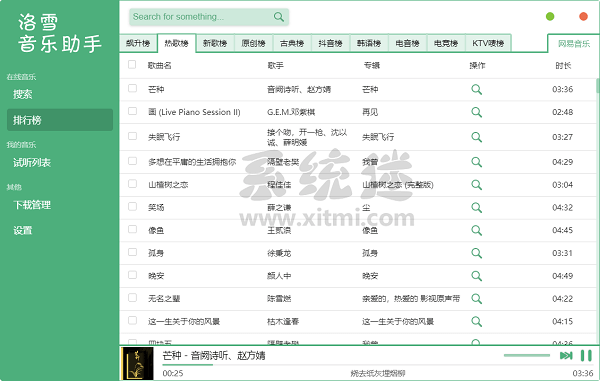
Task: Click the red close dot
Action: tap(583, 16)
